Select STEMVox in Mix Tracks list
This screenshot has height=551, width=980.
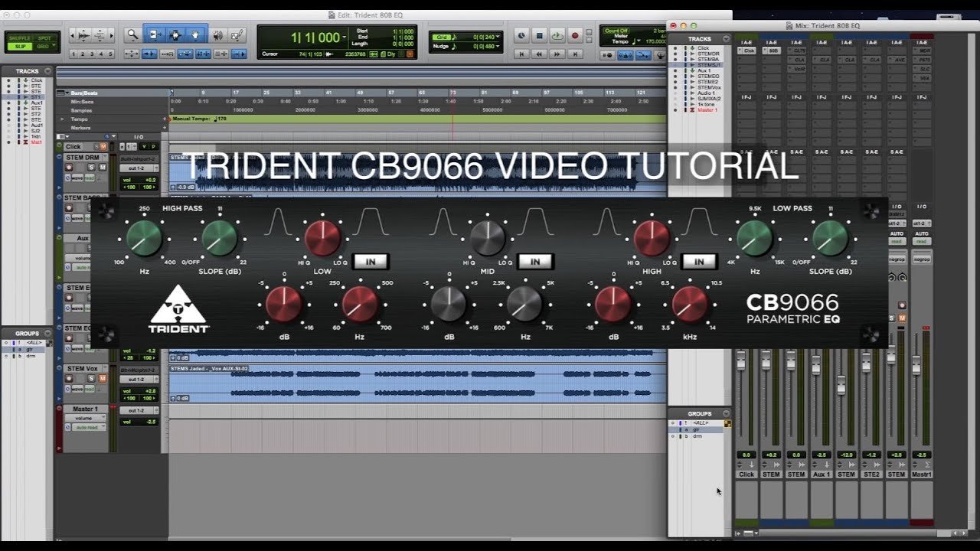(708, 87)
